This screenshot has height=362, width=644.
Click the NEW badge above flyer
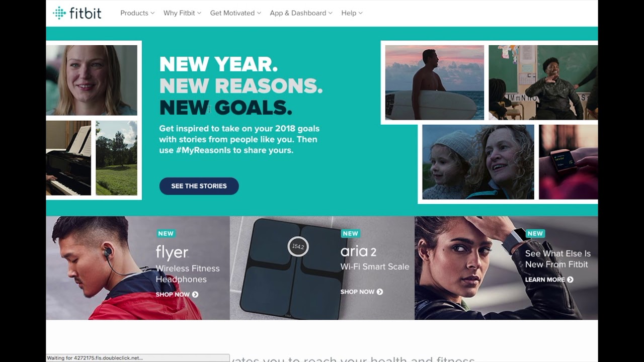[x=166, y=233]
